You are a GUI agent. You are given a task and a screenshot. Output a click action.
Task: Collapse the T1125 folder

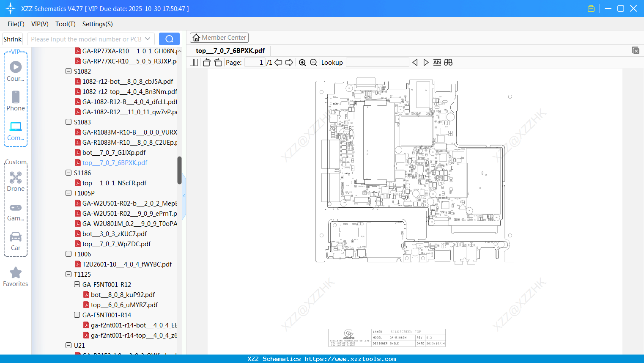pos(69,274)
